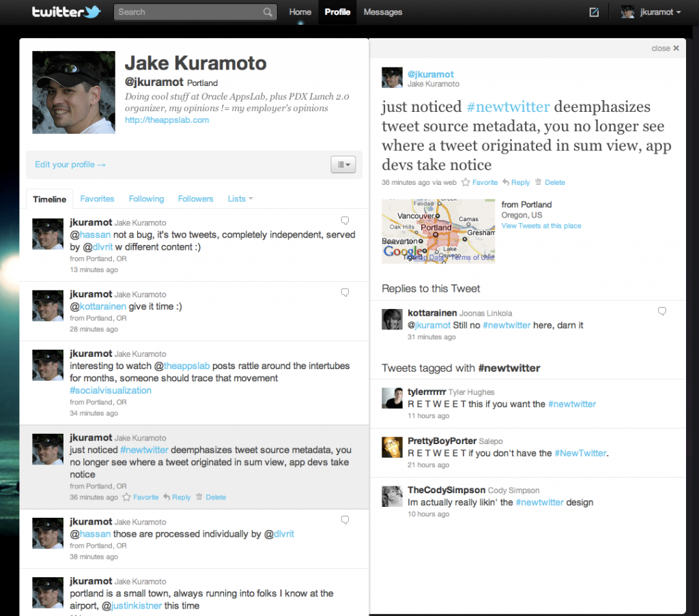Click speech bubble icon on those are processed individually tweet

(345, 520)
